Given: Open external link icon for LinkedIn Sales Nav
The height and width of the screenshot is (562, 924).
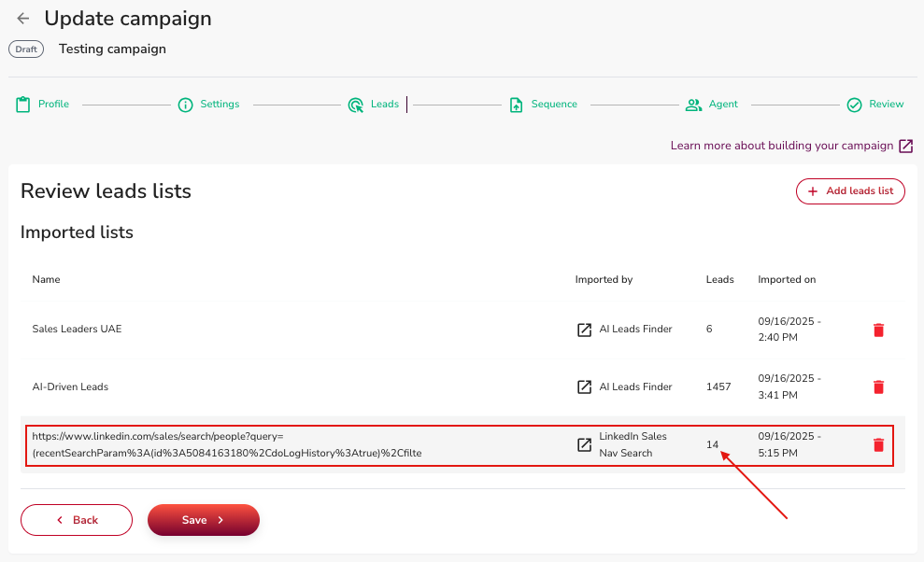Looking at the screenshot, I should (x=584, y=444).
